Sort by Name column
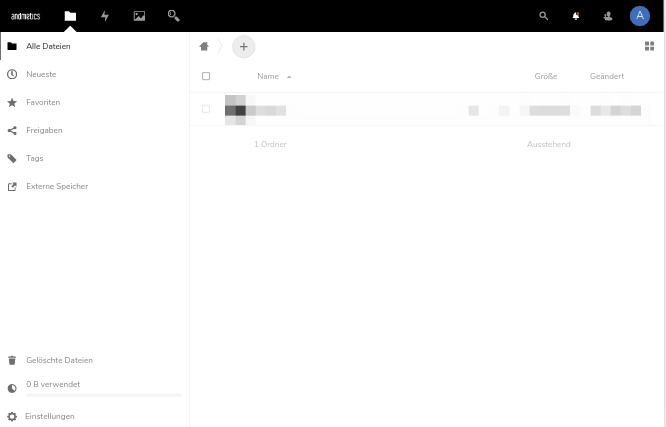The width and height of the screenshot is (666, 427). (268, 76)
